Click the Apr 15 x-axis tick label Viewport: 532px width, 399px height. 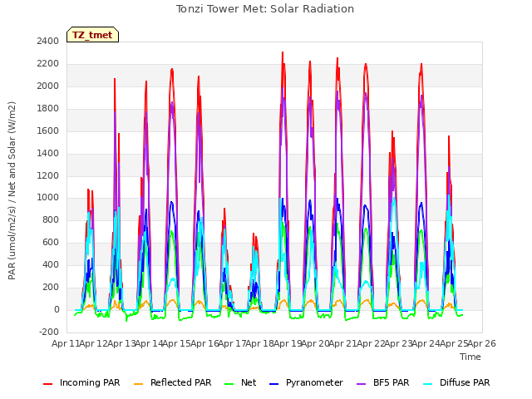(176, 343)
